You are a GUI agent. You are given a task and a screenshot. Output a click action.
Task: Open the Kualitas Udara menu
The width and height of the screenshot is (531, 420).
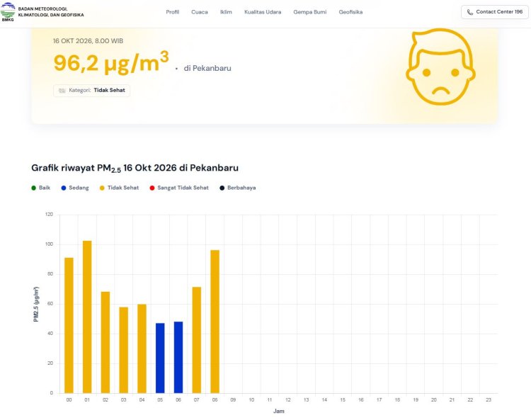[263, 12]
